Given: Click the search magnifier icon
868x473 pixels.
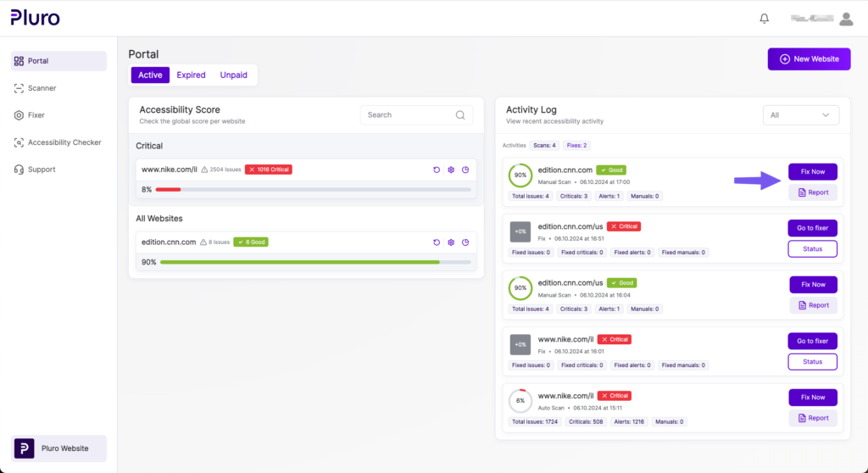Looking at the screenshot, I should (x=460, y=115).
